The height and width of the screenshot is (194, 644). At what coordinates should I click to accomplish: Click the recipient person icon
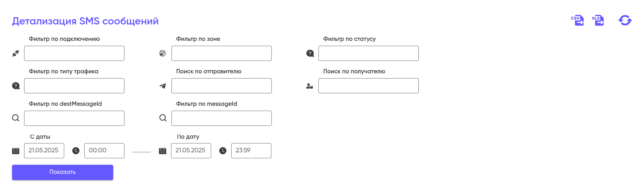[x=310, y=86]
